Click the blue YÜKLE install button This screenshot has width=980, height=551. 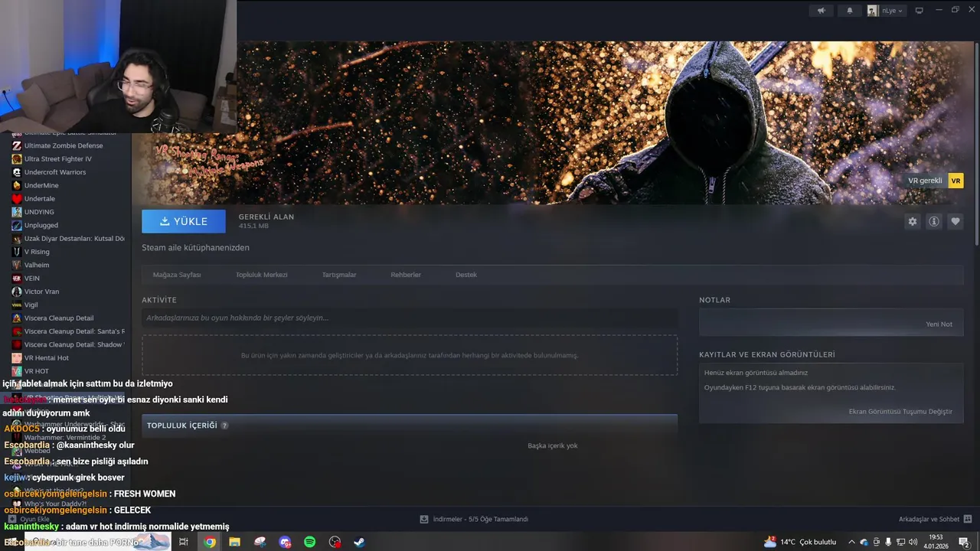click(184, 221)
